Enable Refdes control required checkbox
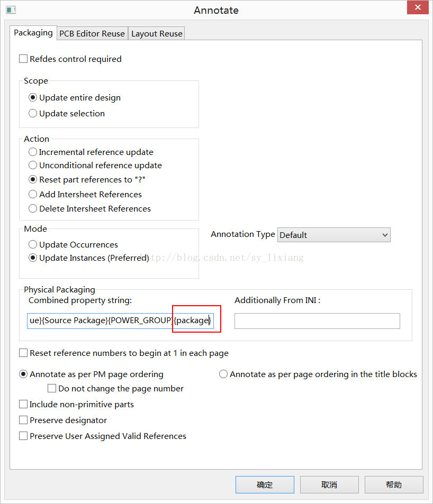433x504 pixels. pyautogui.click(x=23, y=59)
